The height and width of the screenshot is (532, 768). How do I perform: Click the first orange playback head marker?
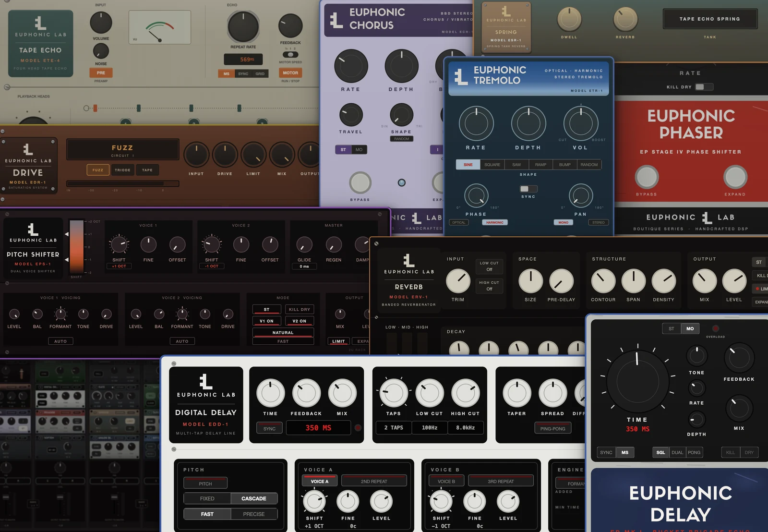point(95,108)
